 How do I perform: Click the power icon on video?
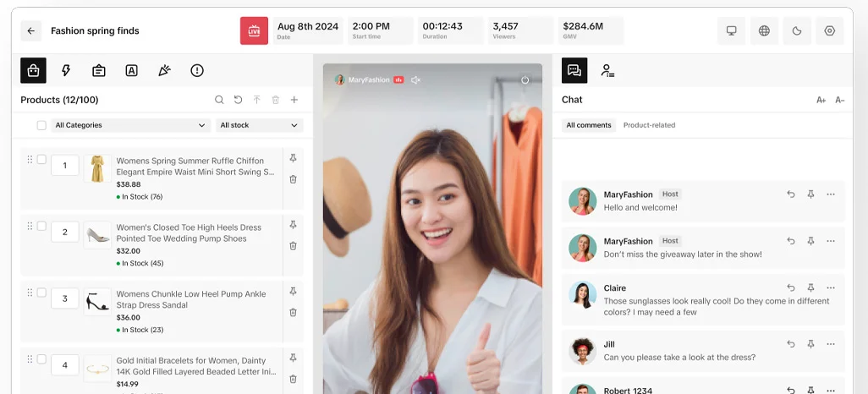pyautogui.click(x=525, y=79)
